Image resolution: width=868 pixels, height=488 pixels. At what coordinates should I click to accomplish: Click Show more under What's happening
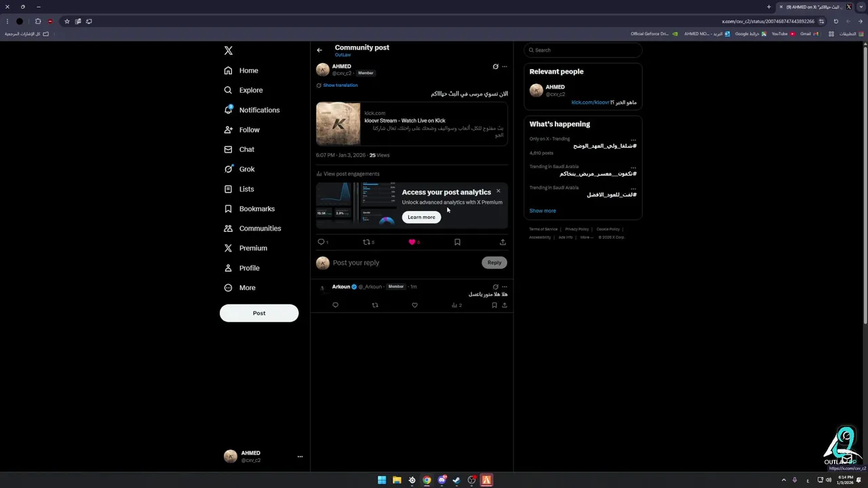tap(542, 211)
